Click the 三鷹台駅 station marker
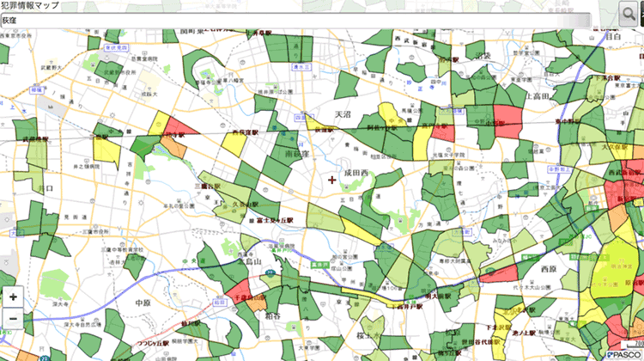This screenshot has height=361, width=644. [208, 186]
